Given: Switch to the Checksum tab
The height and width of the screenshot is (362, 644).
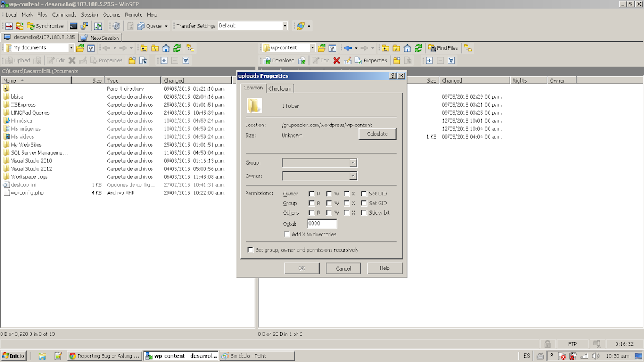Looking at the screenshot, I should (x=280, y=88).
